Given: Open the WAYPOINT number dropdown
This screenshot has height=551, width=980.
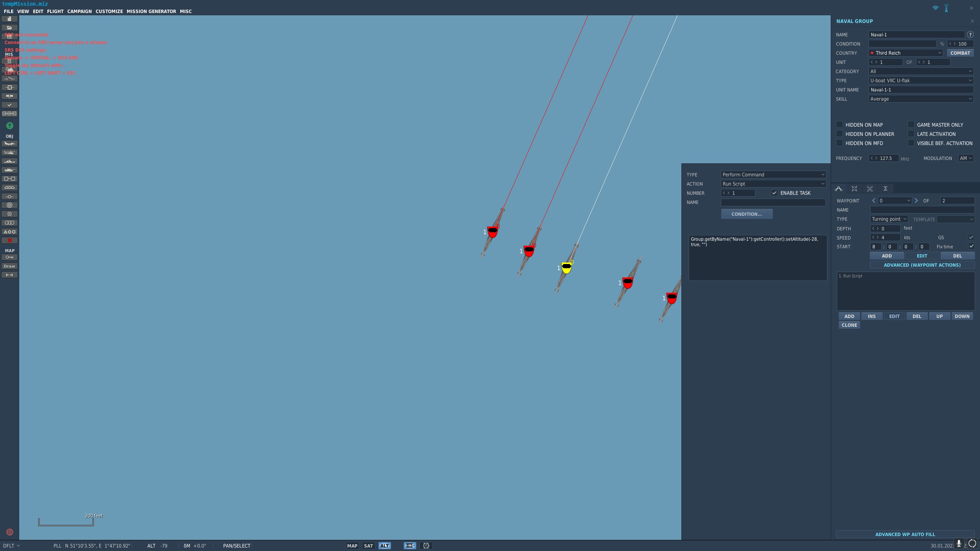Looking at the screenshot, I should point(895,201).
